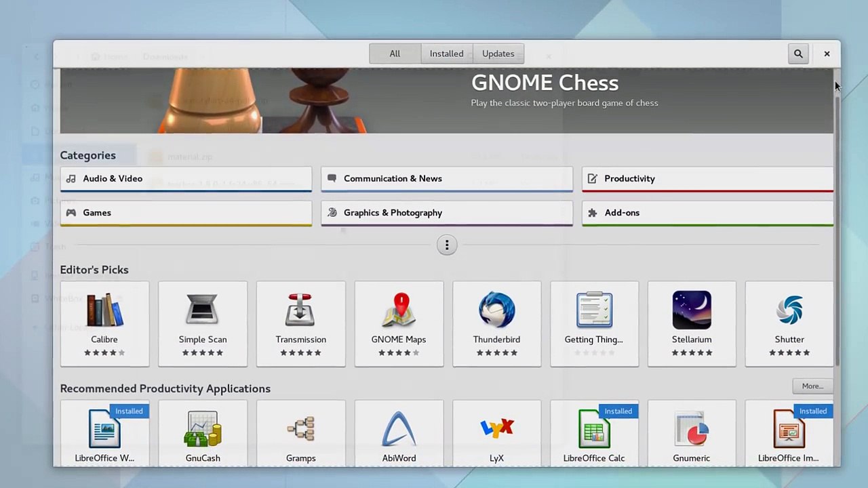Click the Installed badge on LibreOffice Impress

813,411
